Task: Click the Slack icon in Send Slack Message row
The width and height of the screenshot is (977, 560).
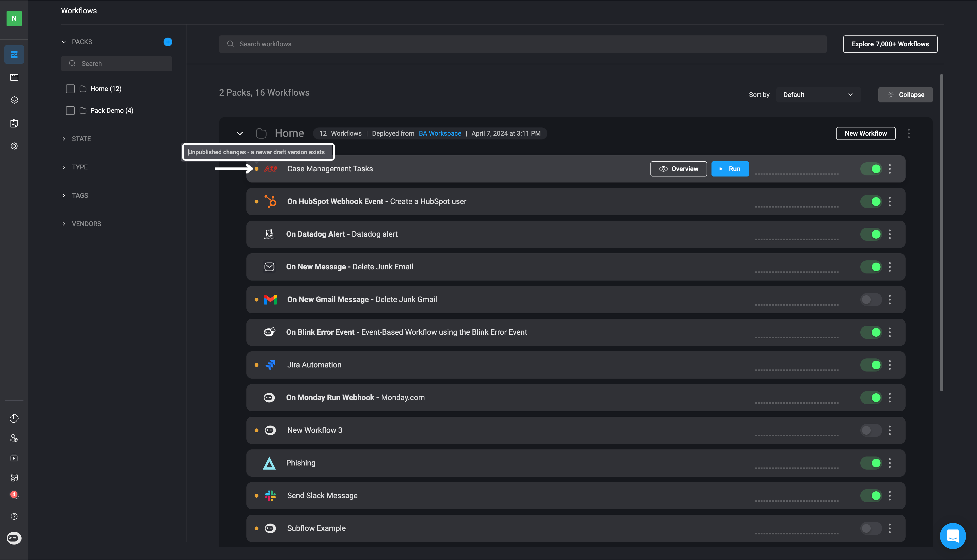Action: 271,496
